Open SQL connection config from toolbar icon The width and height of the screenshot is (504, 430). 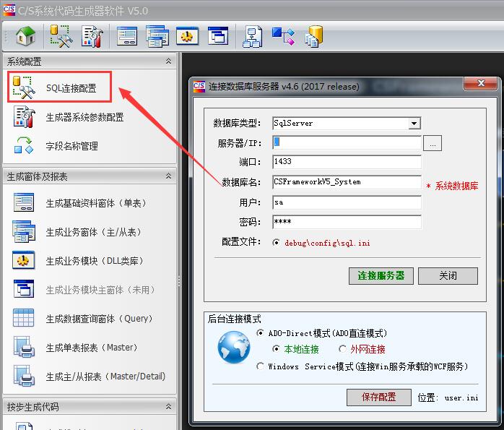click(x=61, y=36)
